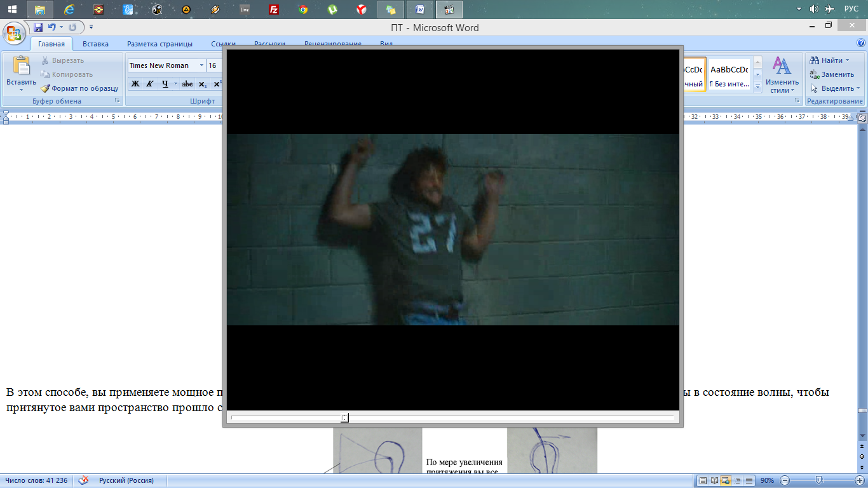
Task: Open the Styles pane dialog launcher
Action: [798, 101]
